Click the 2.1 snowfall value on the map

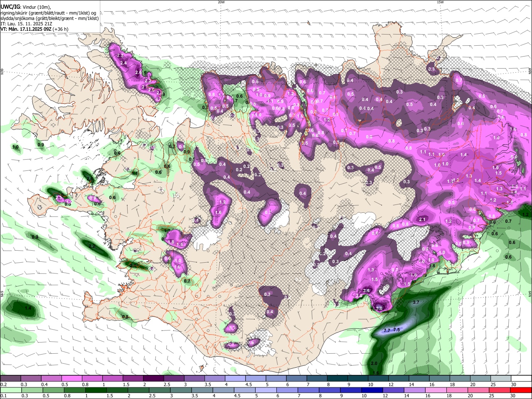click(x=423, y=219)
